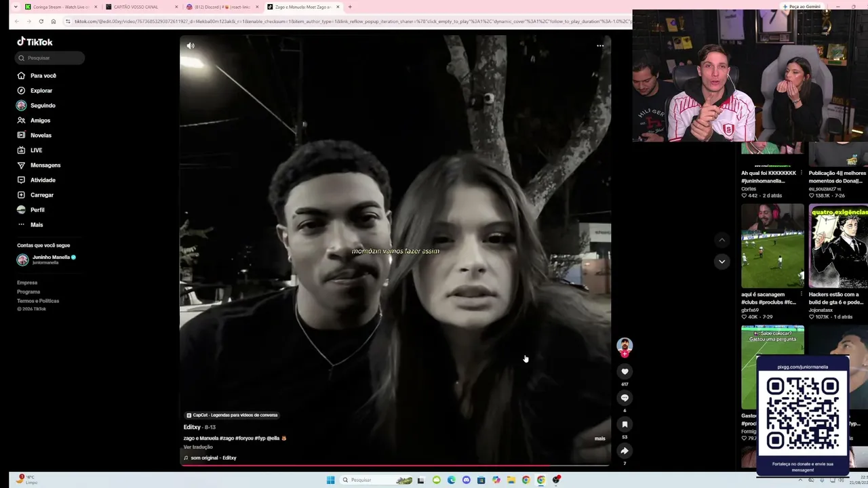Open File Explorer from the taskbar

pyautogui.click(x=511, y=480)
